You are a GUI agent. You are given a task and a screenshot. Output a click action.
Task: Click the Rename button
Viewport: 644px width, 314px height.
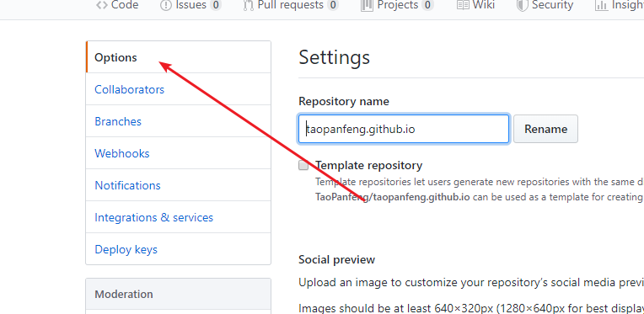(x=545, y=129)
